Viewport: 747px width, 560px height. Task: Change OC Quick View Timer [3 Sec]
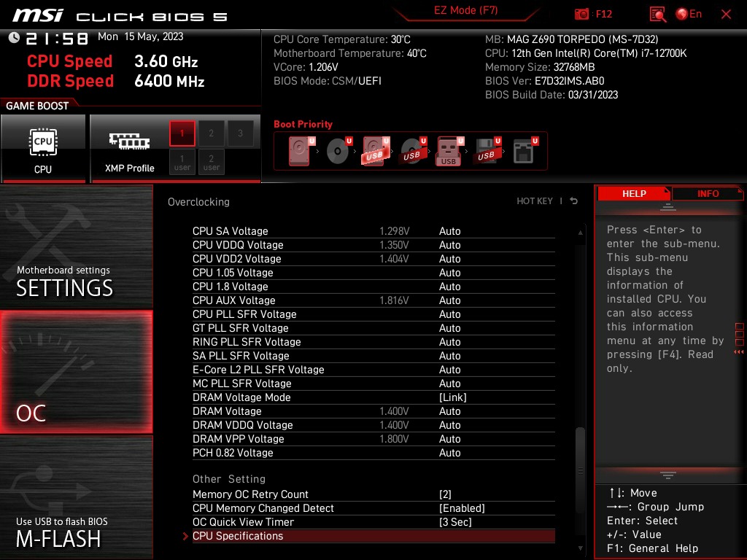tap(455, 522)
